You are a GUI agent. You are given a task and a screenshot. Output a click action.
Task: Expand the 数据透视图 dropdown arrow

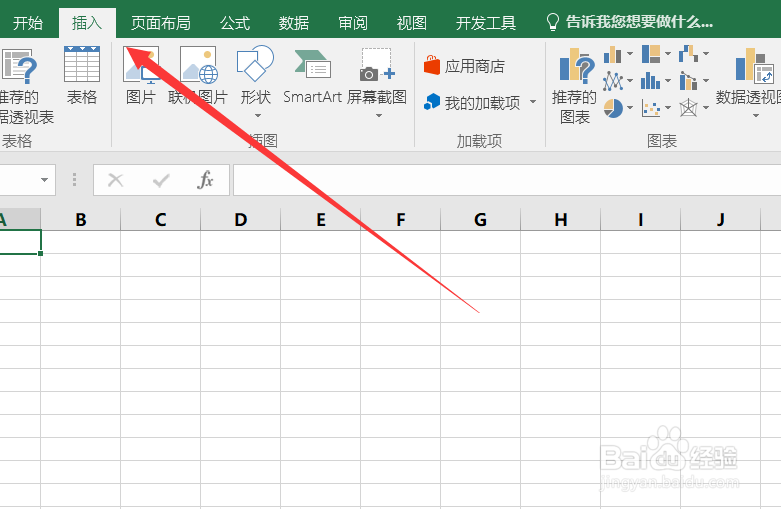(756, 116)
